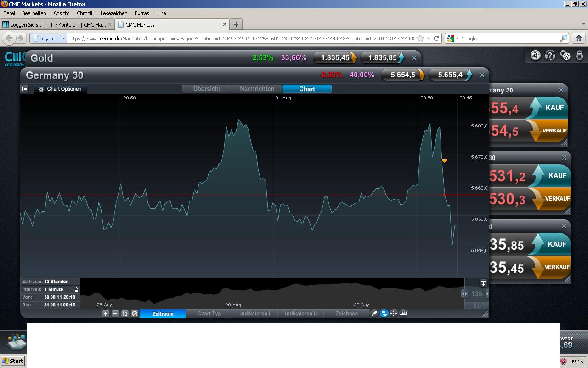Click Gold sell price 1.835,45

(x=335, y=58)
